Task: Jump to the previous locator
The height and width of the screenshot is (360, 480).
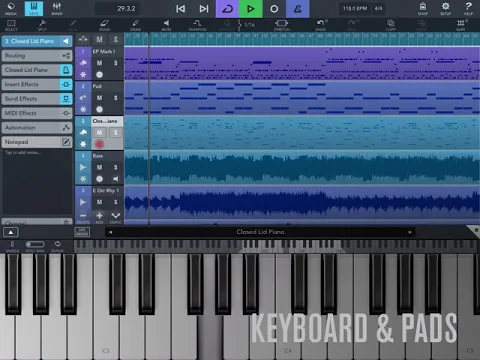Action: coord(180,9)
